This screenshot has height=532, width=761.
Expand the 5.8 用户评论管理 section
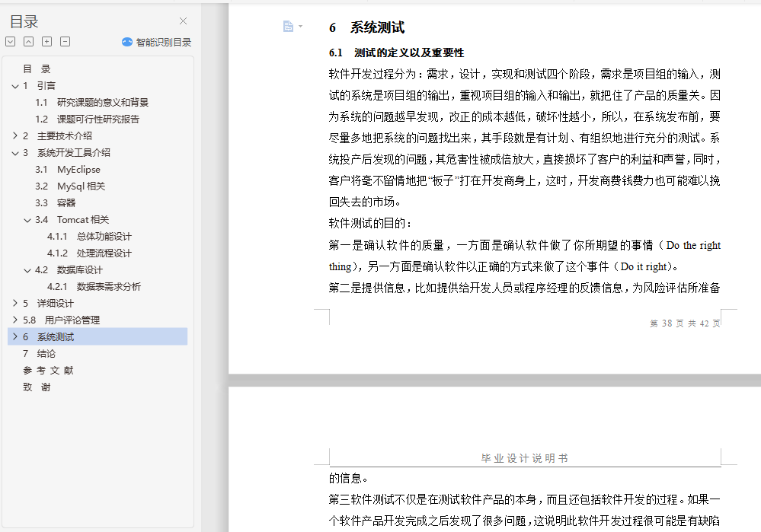click(x=15, y=320)
